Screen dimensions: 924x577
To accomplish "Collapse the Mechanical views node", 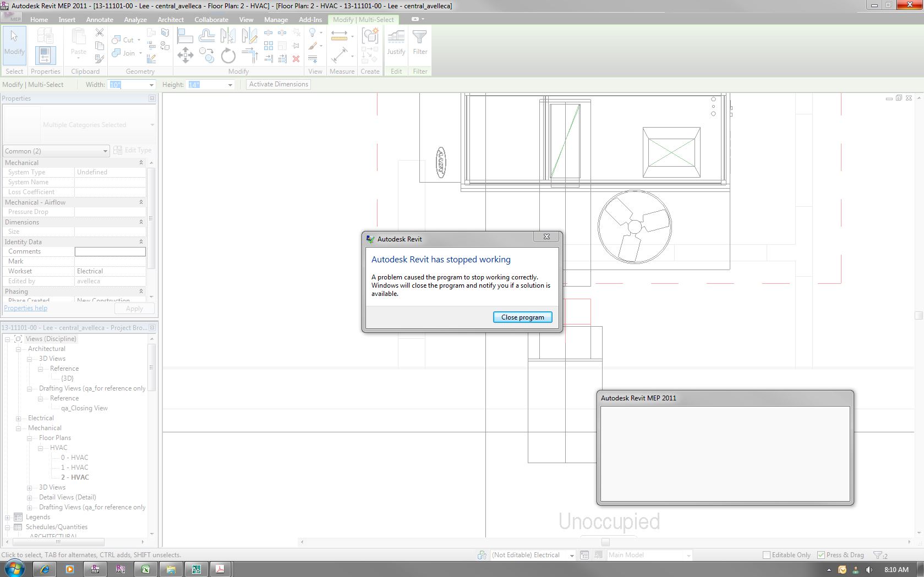I will (x=19, y=428).
